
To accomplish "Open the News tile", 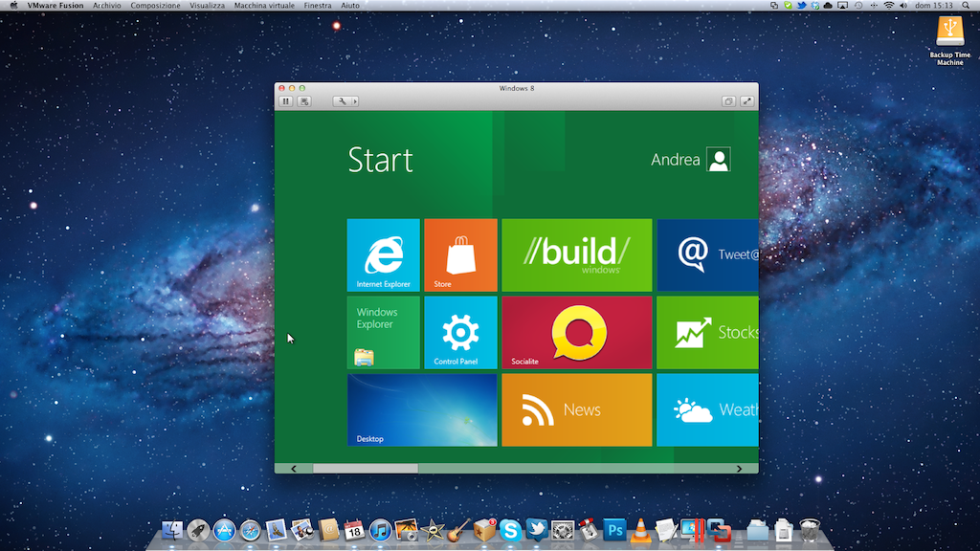I will [577, 409].
